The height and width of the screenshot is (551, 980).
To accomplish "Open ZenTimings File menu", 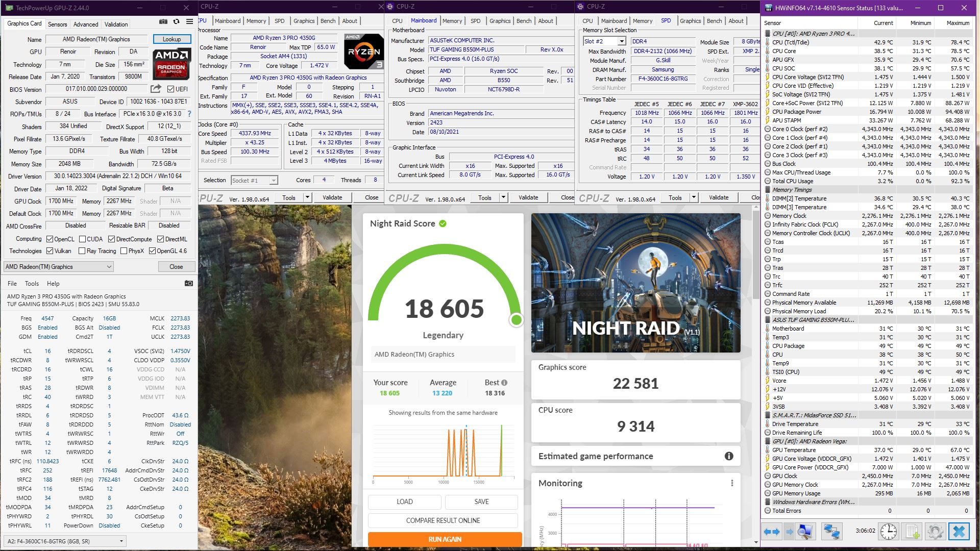I will [x=12, y=283].
